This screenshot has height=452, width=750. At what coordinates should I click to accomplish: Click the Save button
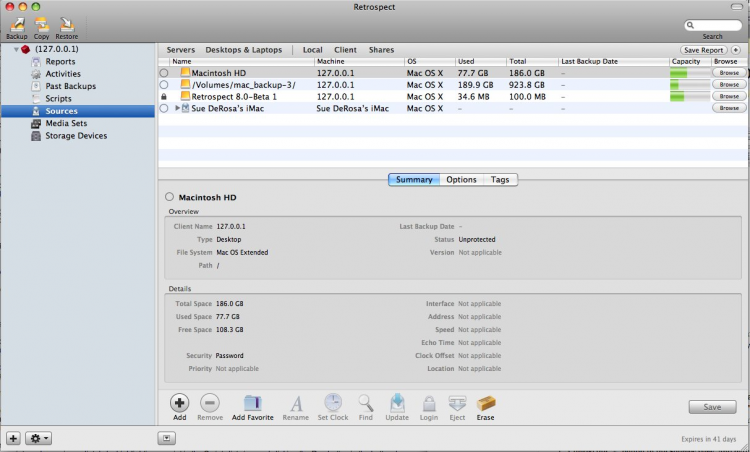pyautogui.click(x=712, y=407)
